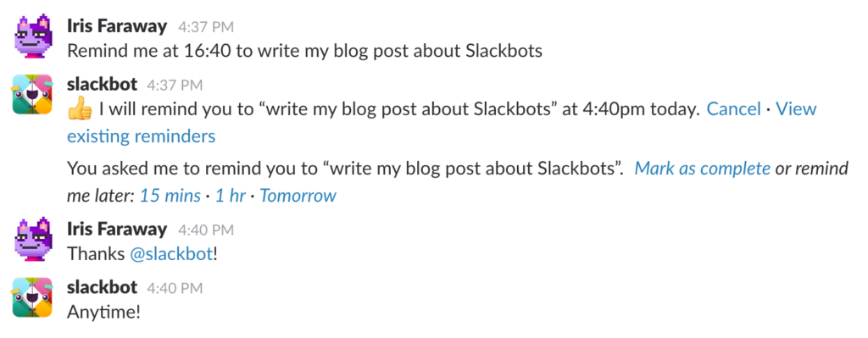Click 4:37 PM timestamp on Iris's message
Image resolution: width=868 pixels, height=338 pixels.
[206, 26]
